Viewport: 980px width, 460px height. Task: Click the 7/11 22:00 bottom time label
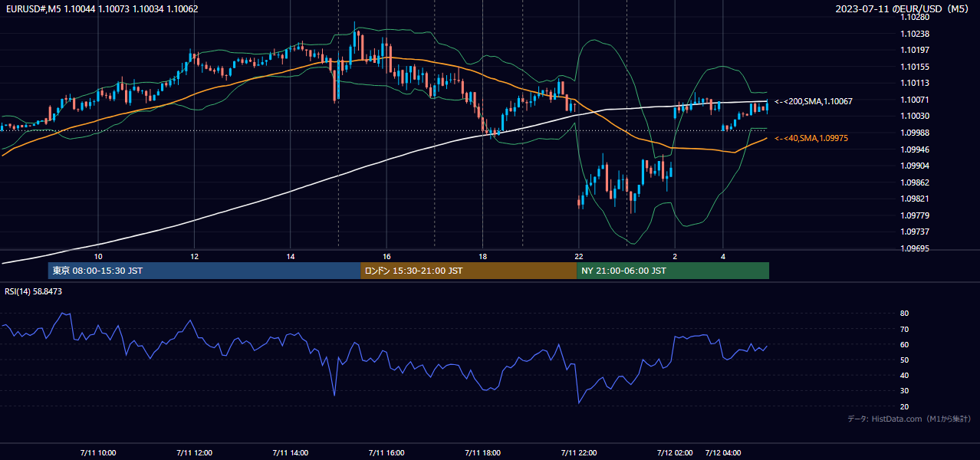coord(579,453)
